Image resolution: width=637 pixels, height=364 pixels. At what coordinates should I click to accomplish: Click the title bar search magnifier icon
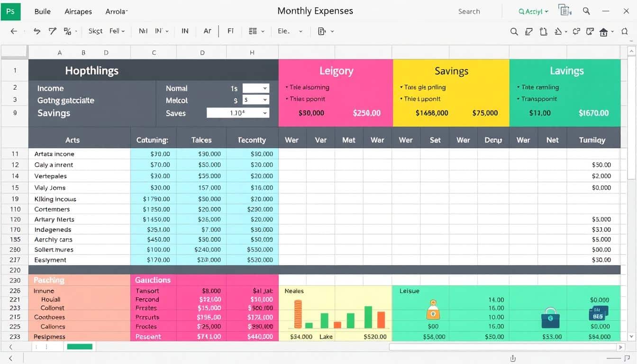tap(586, 11)
